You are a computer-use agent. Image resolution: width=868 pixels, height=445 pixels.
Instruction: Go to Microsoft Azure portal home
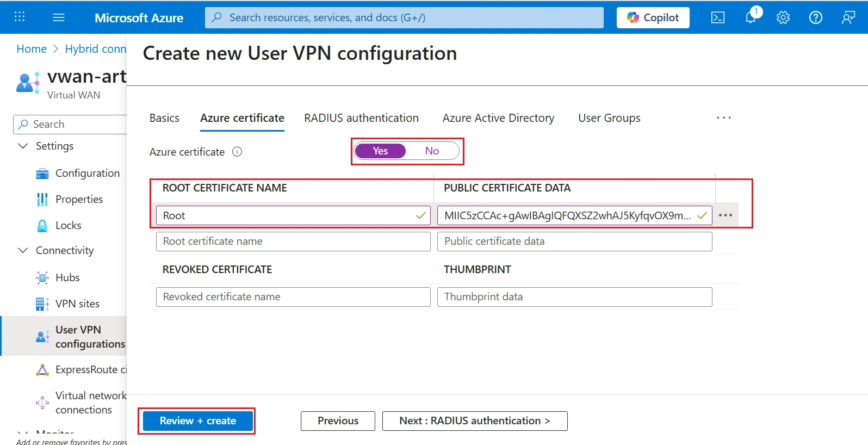tap(139, 17)
